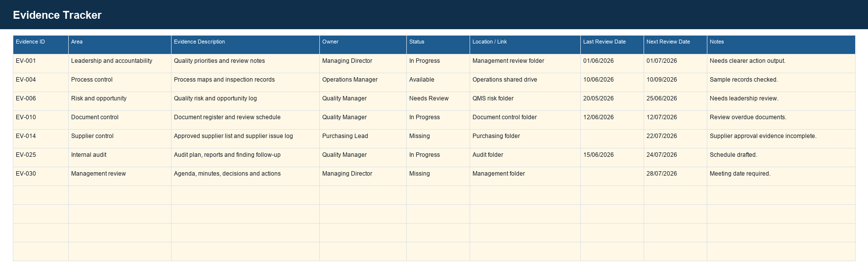This screenshot has width=868, height=280.
Task: Select Operations shared drive location
Action: click(525, 82)
